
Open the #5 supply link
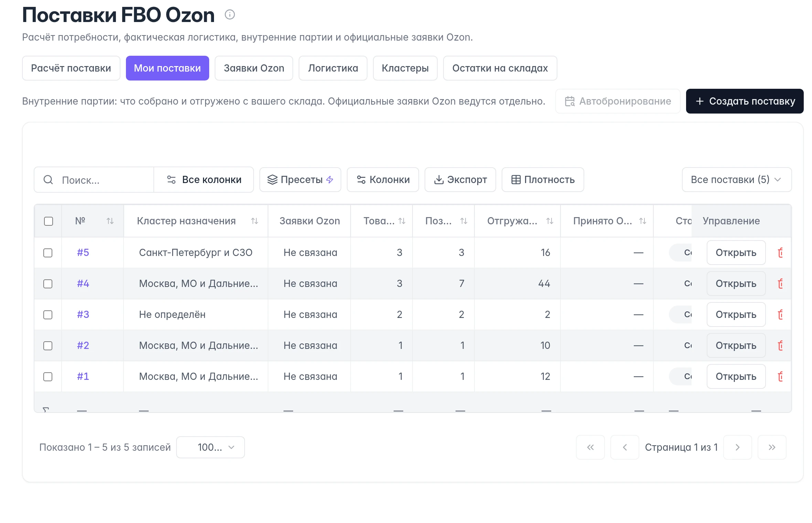click(x=83, y=253)
